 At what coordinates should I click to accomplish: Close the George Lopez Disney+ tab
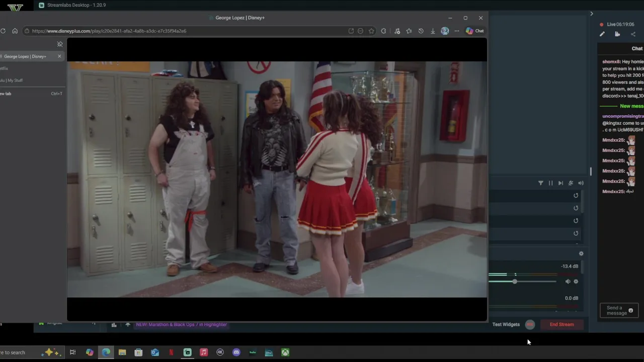[x=59, y=56]
